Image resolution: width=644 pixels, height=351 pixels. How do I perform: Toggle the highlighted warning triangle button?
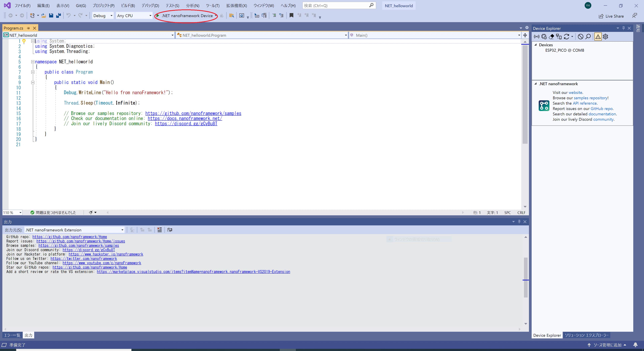tap(598, 37)
